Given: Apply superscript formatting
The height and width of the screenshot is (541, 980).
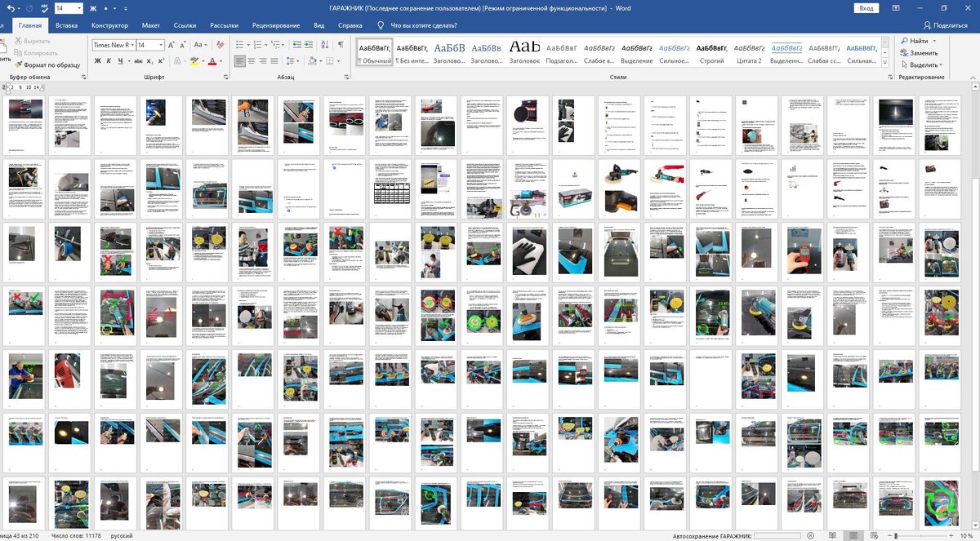Looking at the screenshot, I should (163, 61).
